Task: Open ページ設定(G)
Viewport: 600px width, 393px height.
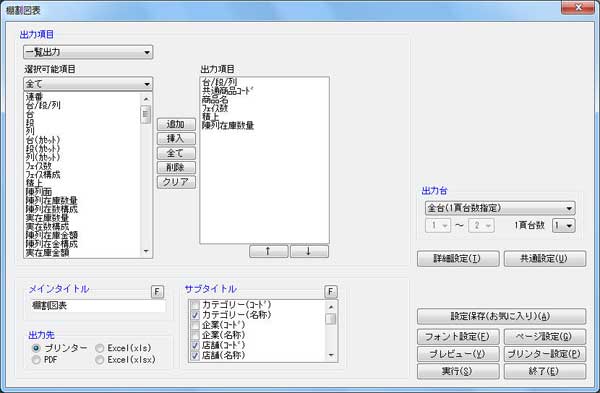Action: (x=545, y=337)
